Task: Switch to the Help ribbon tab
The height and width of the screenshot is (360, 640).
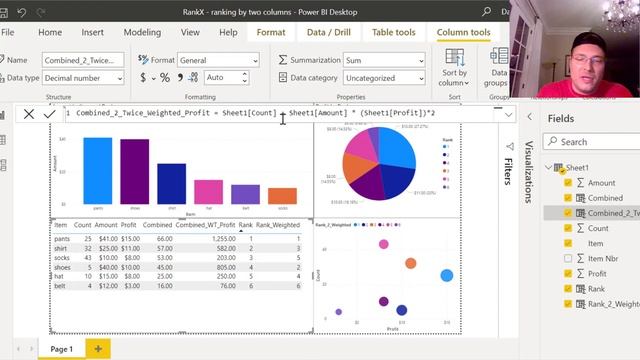Action: (x=228, y=32)
